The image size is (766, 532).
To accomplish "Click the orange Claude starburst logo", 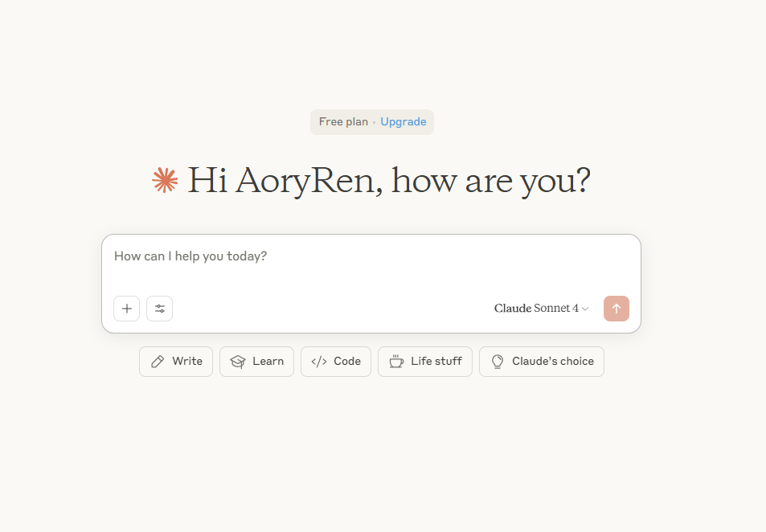I will (x=165, y=180).
